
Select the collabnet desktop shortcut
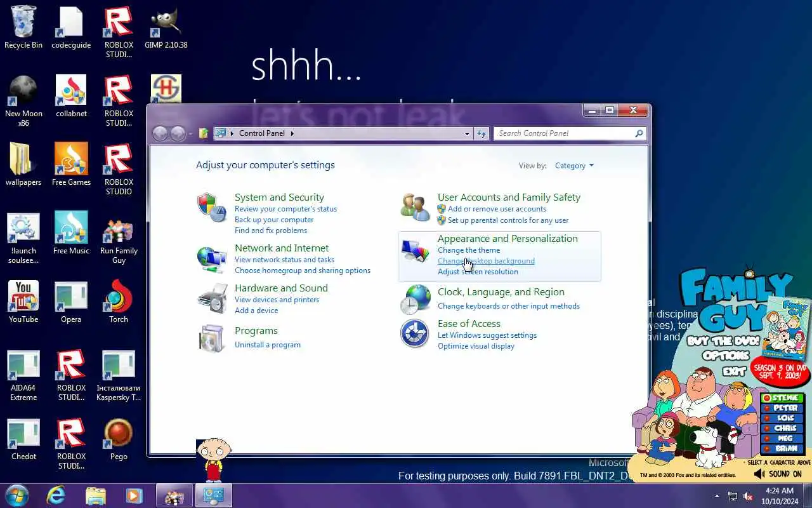[x=71, y=96]
